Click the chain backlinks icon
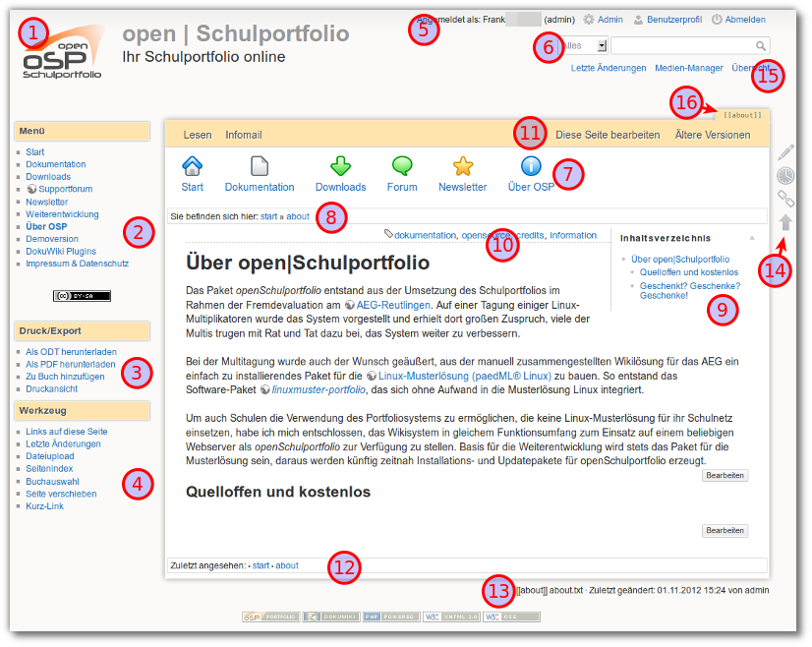Image resolution: width=812 pixels, height=647 pixels. [785, 200]
